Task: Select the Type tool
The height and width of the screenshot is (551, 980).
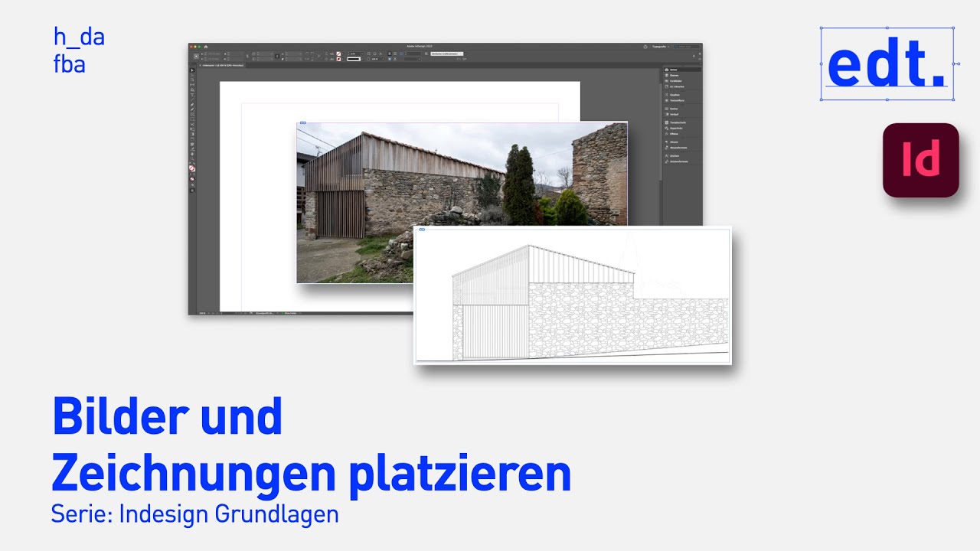Action: click(x=192, y=95)
